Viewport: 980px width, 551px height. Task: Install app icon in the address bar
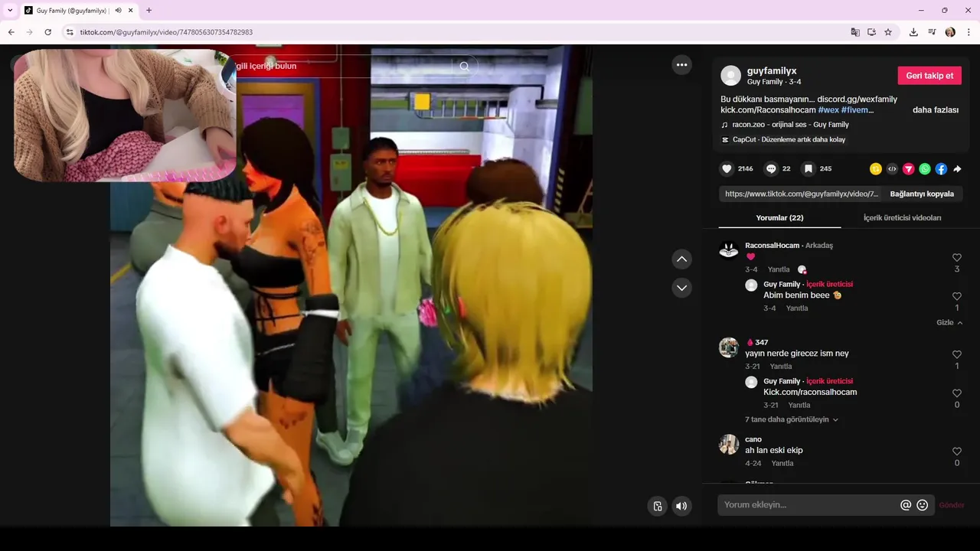(872, 32)
